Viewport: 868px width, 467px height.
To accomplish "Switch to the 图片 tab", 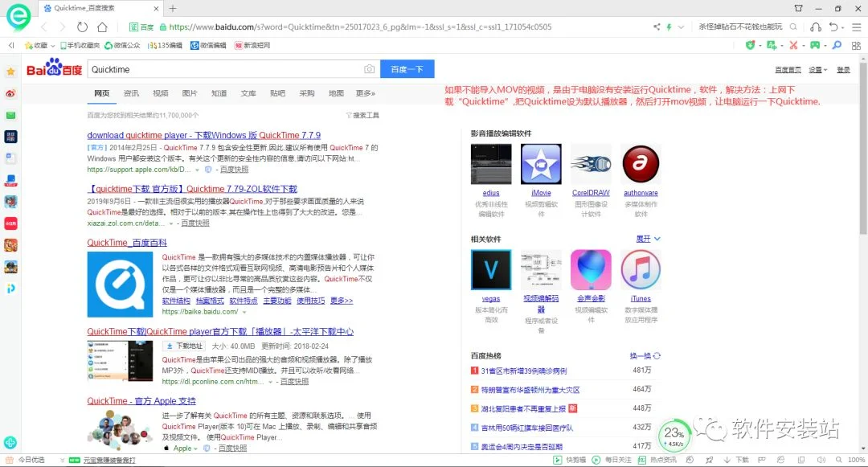I will click(190, 93).
